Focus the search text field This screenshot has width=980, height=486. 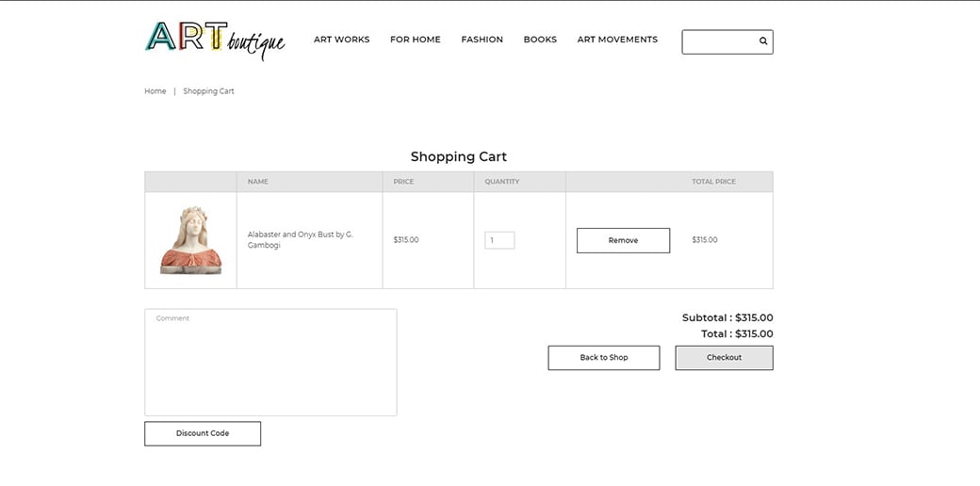point(719,41)
